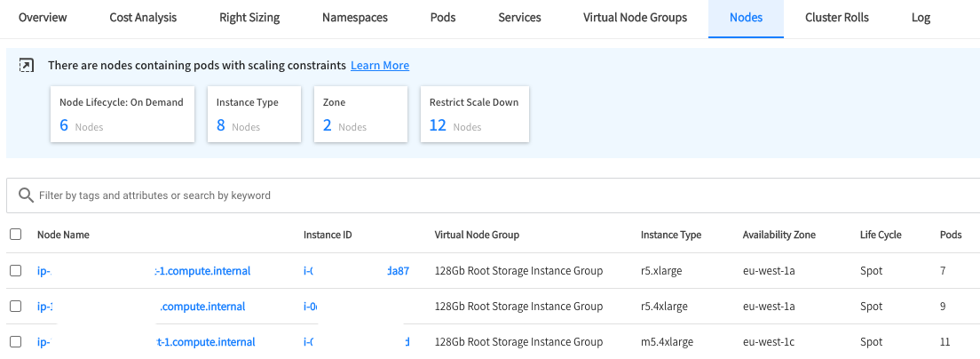Switch to the Overview tab
The width and height of the screenshot is (980, 359).
(43, 18)
